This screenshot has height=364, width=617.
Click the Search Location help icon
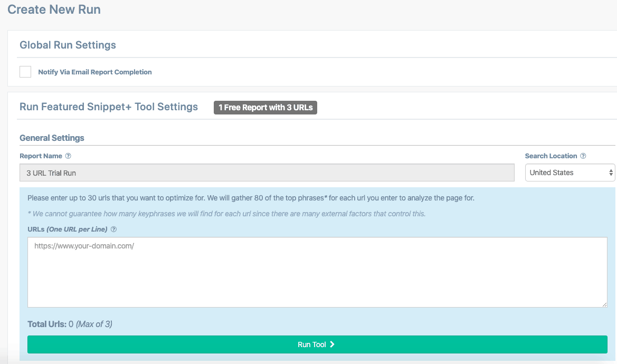click(583, 156)
